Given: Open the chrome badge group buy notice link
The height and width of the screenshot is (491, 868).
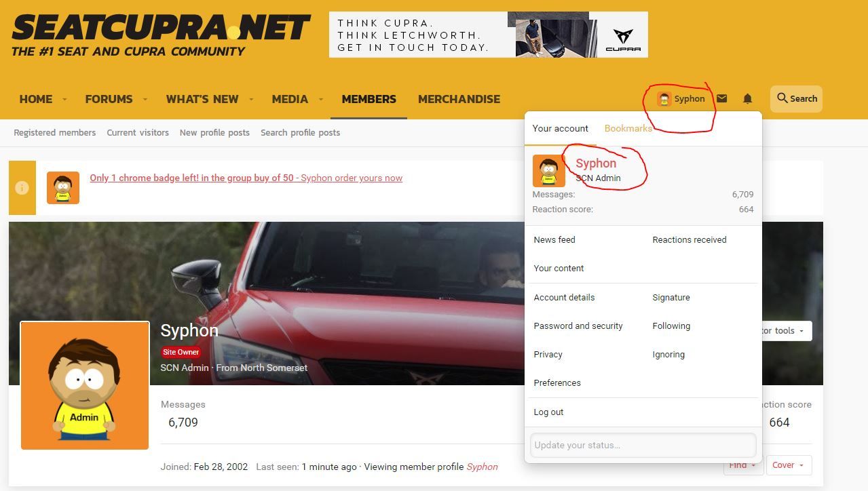Looking at the screenshot, I should pos(246,178).
